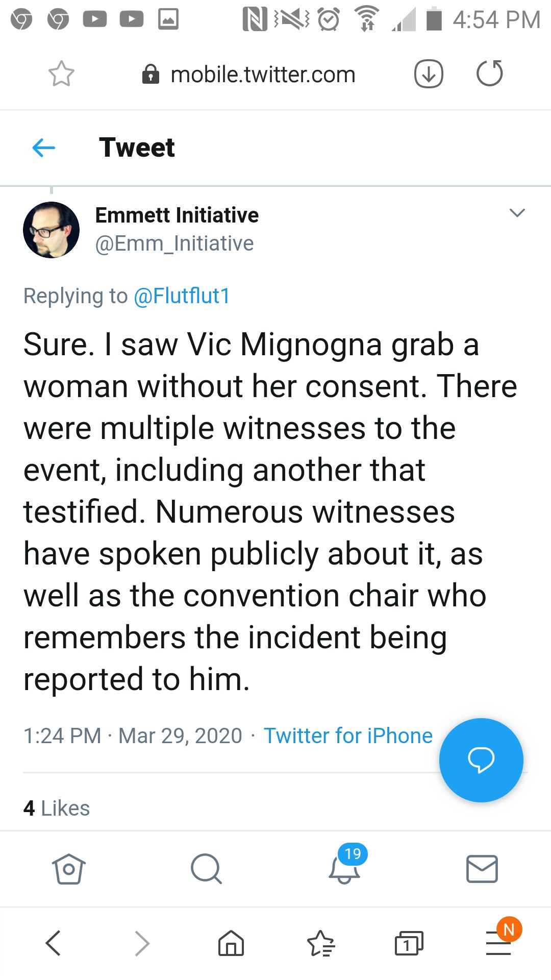Open the Twitter for iPhone link
This screenshot has height=980, width=551.
[348, 736]
